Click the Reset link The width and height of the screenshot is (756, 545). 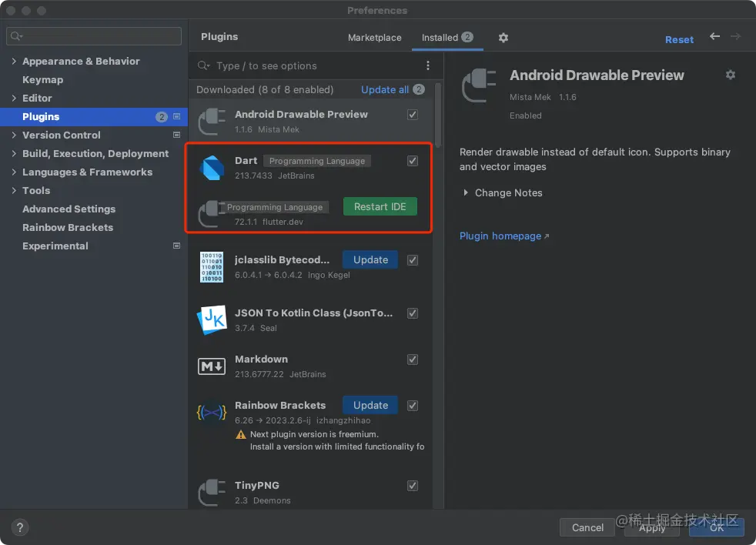click(x=679, y=39)
